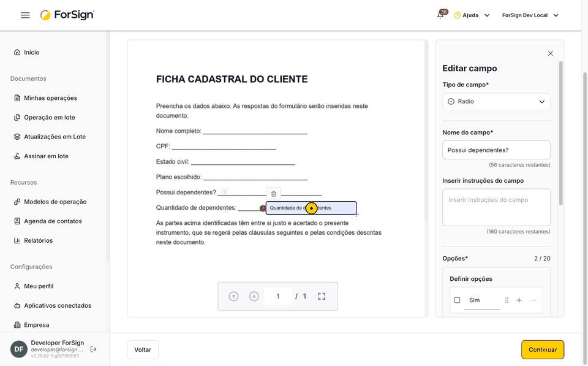
Task: Edit the Sim option text
Action: [481, 300]
